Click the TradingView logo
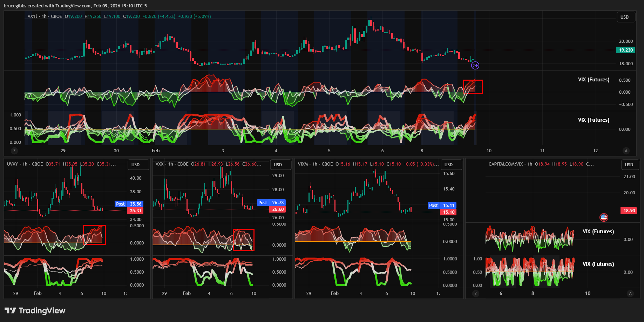 (35, 310)
